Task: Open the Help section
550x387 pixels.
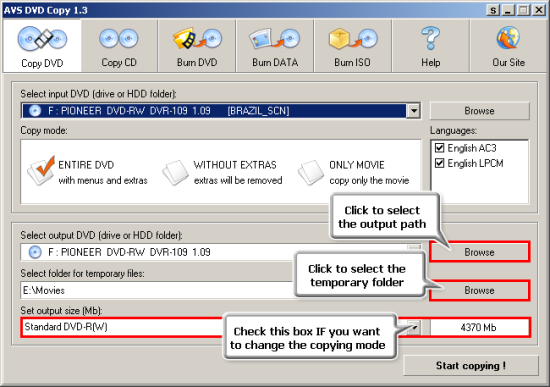Action: click(x=430, y=46)
